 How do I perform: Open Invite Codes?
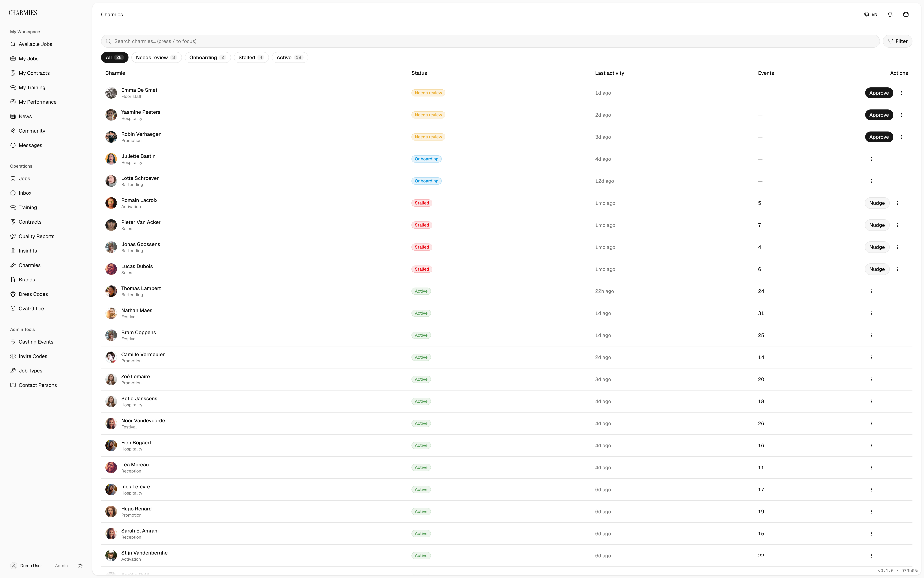[x=46, y=356]
